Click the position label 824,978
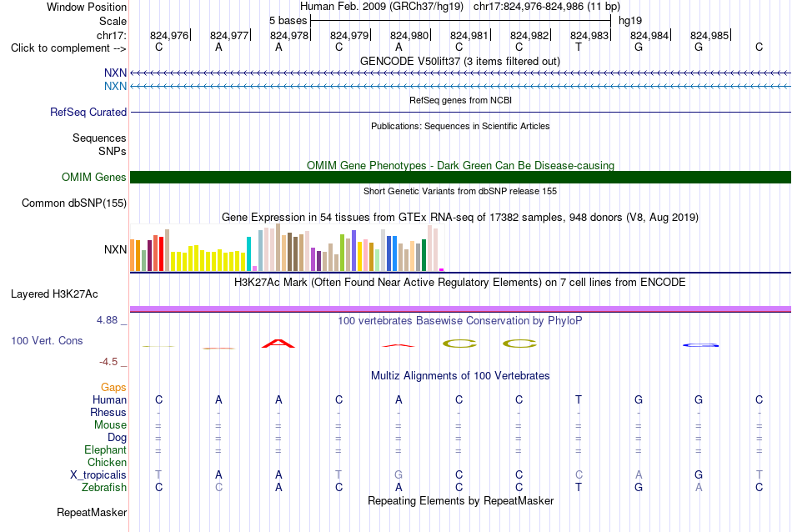The image size is (792, 532). point(289,35)
